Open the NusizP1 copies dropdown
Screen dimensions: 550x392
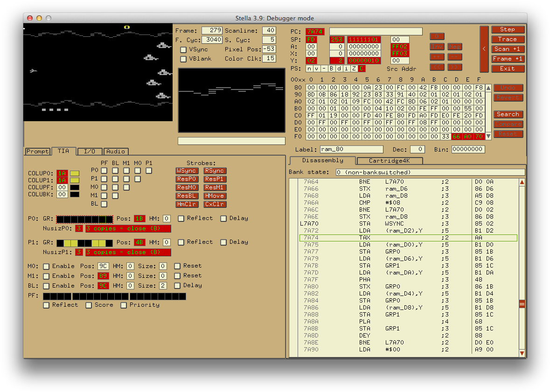(x=128, y=253)
